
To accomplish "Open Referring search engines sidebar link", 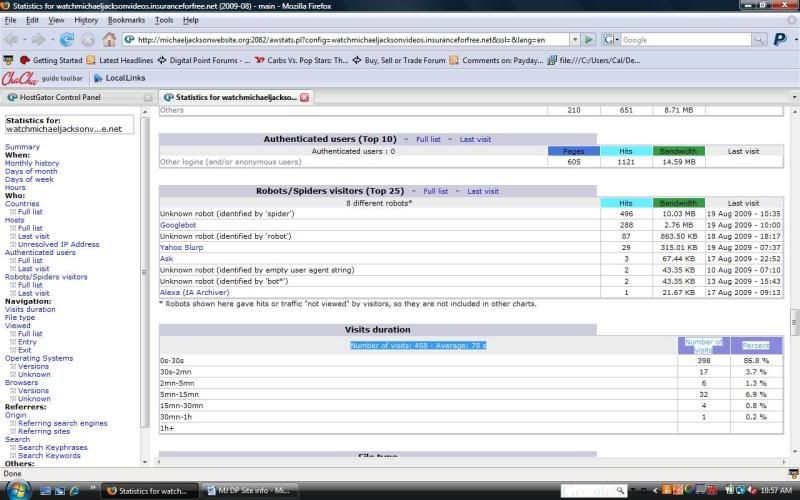I will point(63,423).
